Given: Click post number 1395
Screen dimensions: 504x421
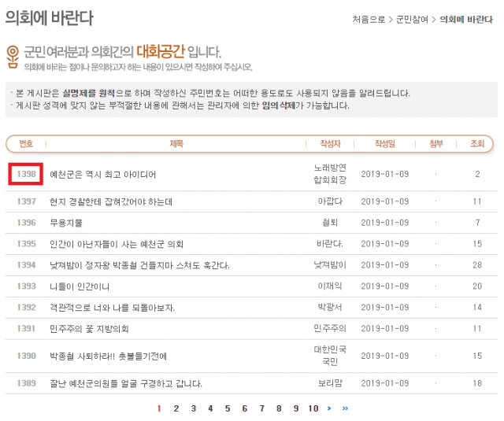Looking at the screenshot, I should (26, 244).
